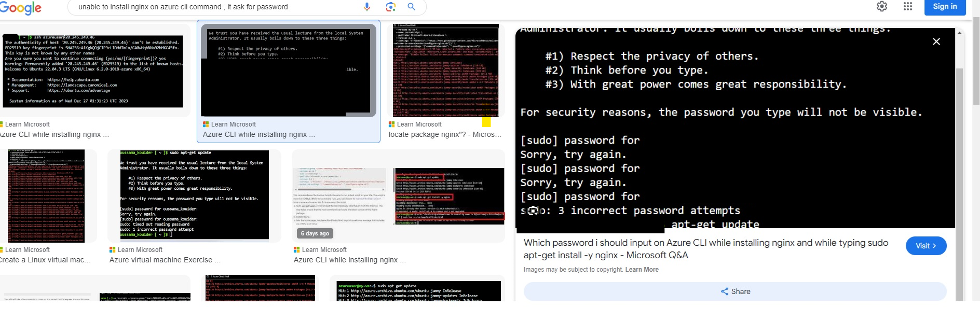Open the '6 days ago' image result
980x336 pixels.
(398, 195)
